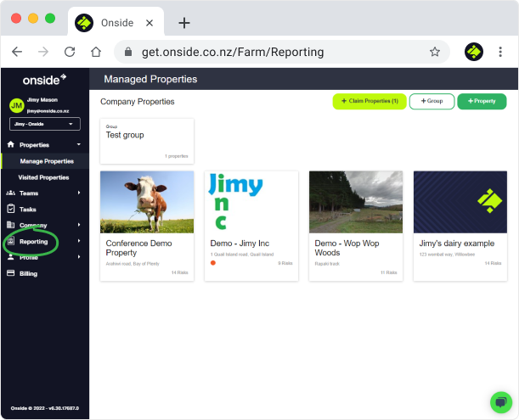This screenshot has width=519, height=420.
Task: Click the + Property button
Action: coord(482,101)
